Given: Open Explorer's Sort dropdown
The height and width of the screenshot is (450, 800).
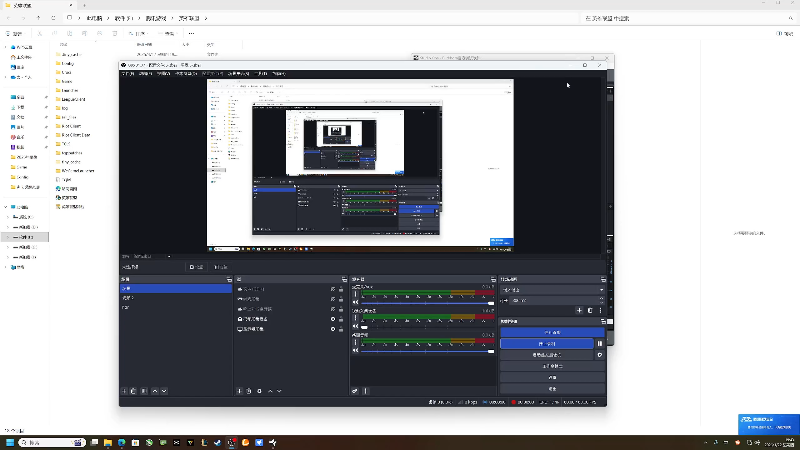Looking at the screenshot, I should click(x=138, y=34).
